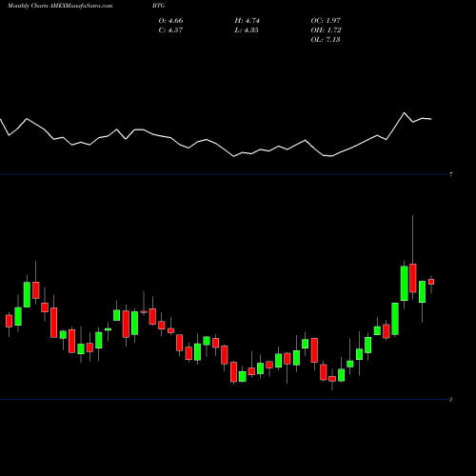The image size is (476, 476).
Task: Click the last small red candle on the chart
Action: pyautogui.click(x=431, y=282)
